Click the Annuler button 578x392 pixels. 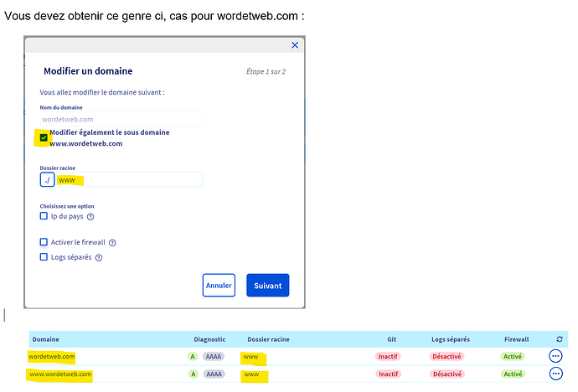pyautogui.click(x=219, y=285)
